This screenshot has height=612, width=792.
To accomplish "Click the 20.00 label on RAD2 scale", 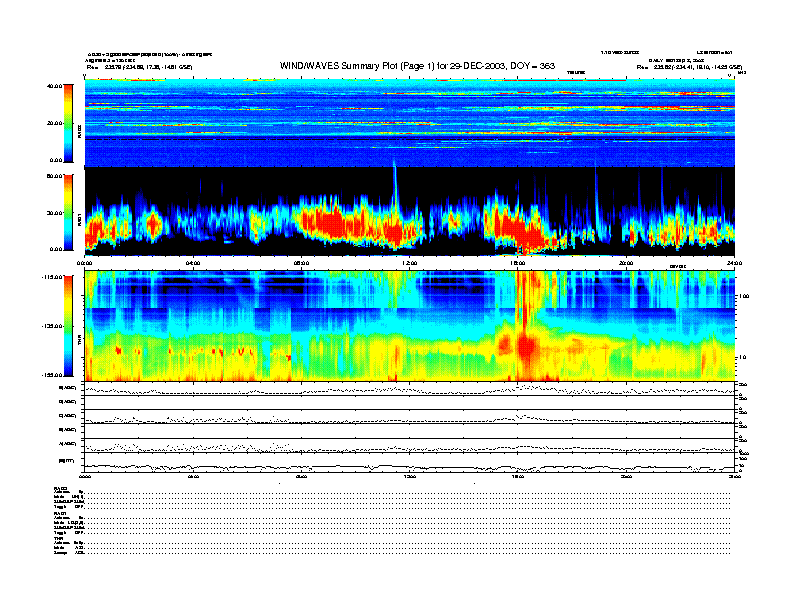I will (54, 123).
